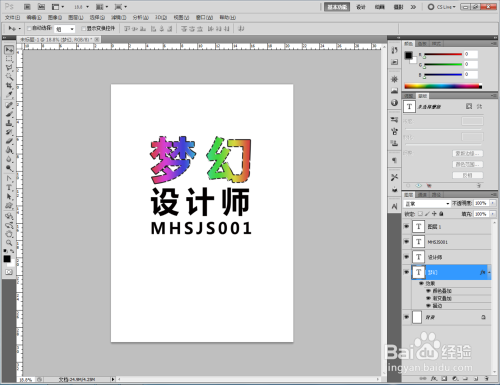
Task: Open the layer blend mode dropdown
Action: click(x=427, y=203)
